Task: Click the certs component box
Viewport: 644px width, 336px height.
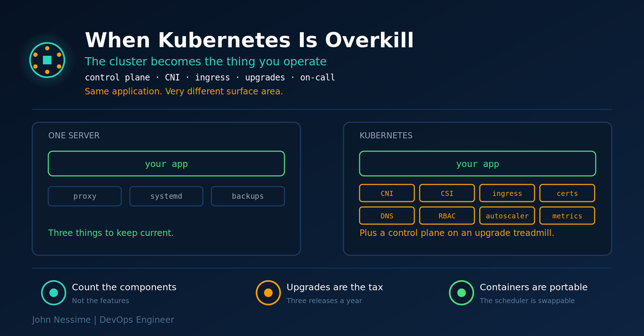Action: pyautogui.click(x=567, y=193)
